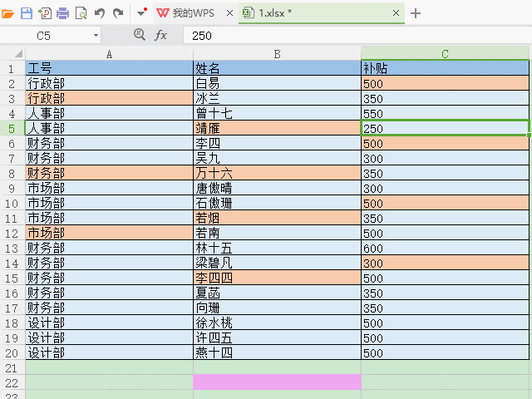Switch to the 我的WPS tab

tap(187, 13)
